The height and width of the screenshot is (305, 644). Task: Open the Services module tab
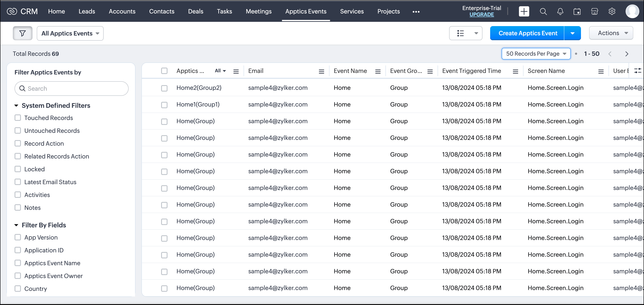tap(351, 12)
